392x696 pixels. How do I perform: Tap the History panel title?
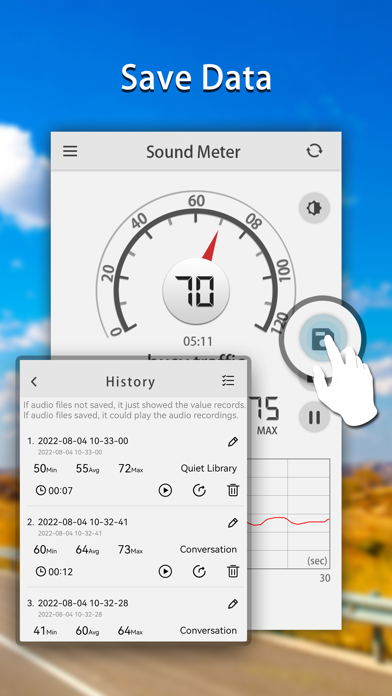131,382
